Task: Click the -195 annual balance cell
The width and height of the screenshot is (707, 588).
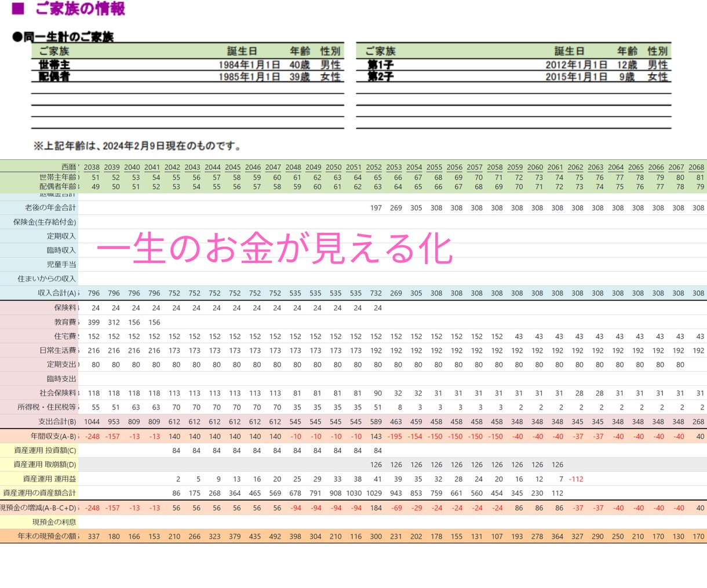Action: click(x=394, y=436)
